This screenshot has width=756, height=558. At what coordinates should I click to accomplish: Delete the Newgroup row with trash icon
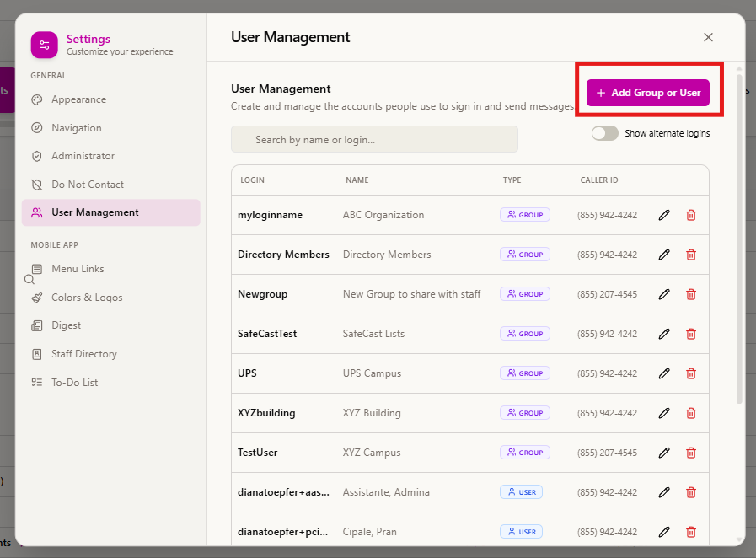(691, 294)
